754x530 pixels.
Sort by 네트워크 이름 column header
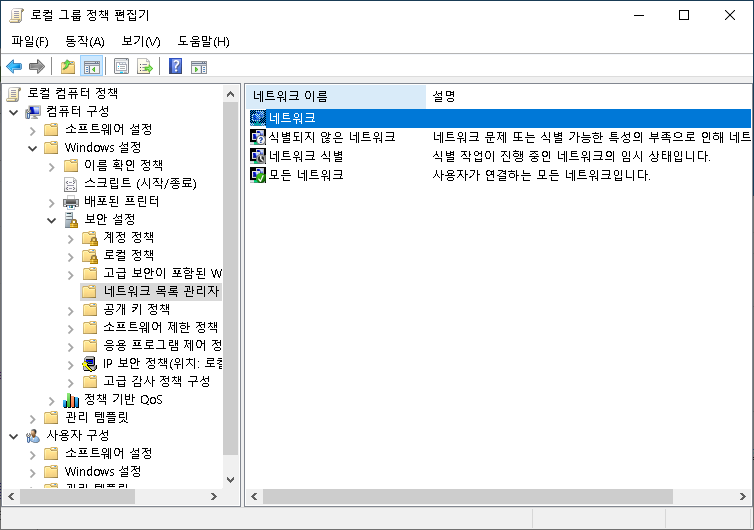click(x=336, y=96)
